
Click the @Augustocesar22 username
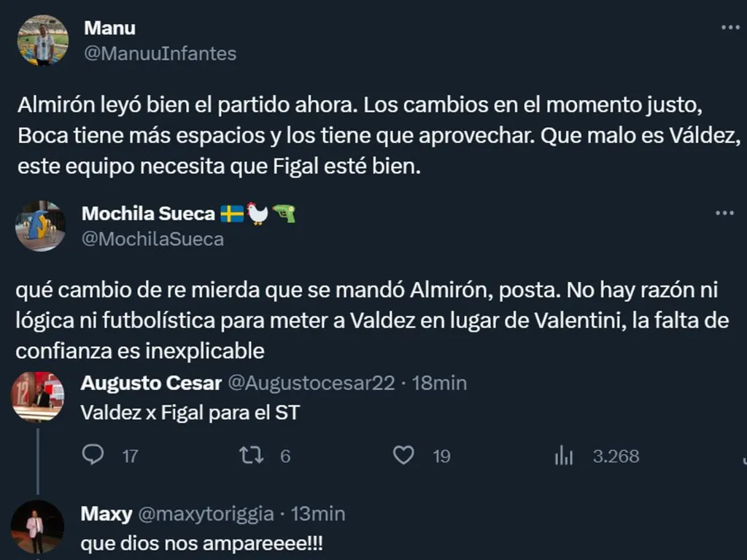pos(311,383)
